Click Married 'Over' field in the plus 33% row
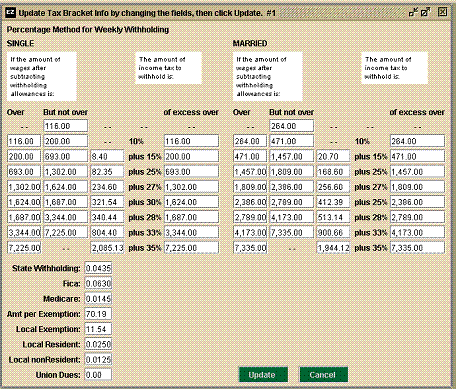 click(x=250, y=232)
